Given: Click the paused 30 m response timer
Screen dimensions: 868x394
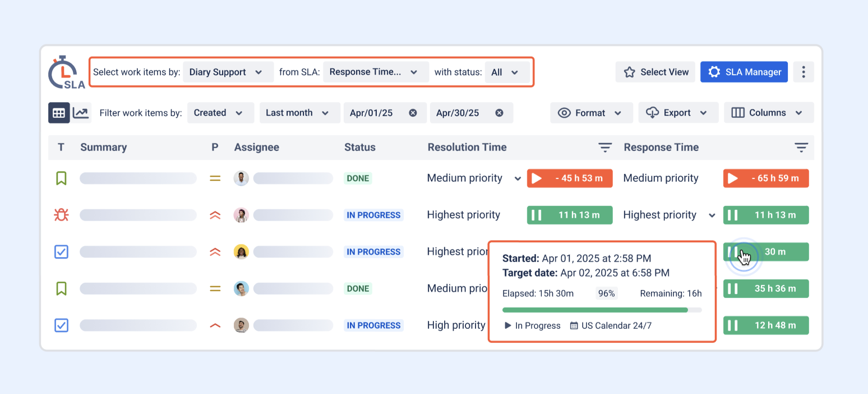Looking at the screenshot, I should click(x=766, y=252).
